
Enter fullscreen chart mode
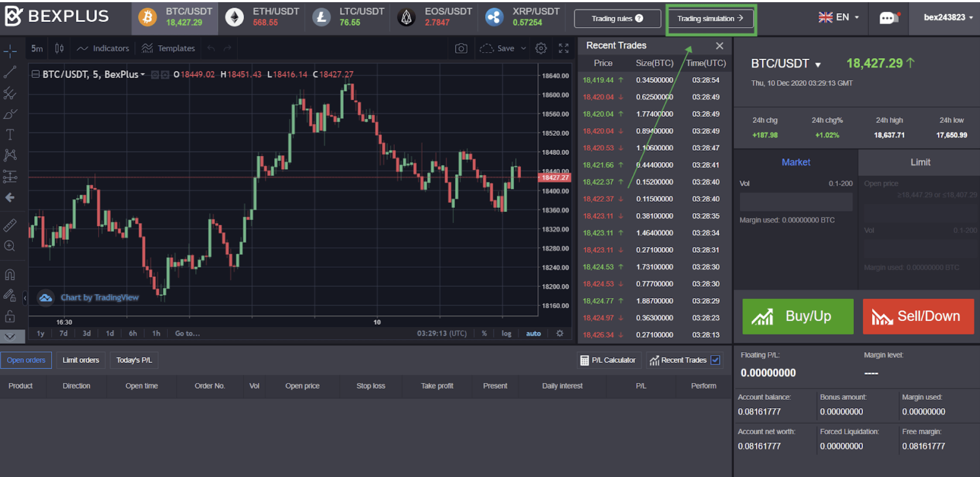click(563, 48)
